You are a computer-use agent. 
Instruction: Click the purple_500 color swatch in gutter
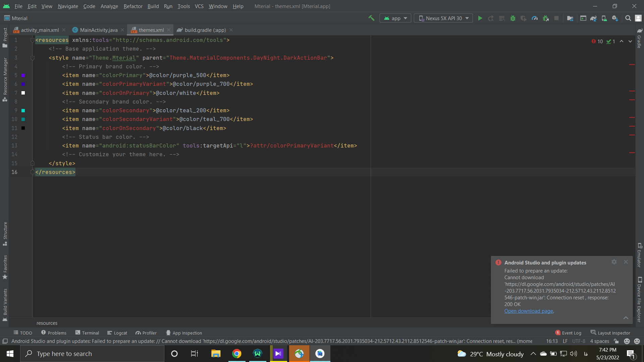pos(23,75)
